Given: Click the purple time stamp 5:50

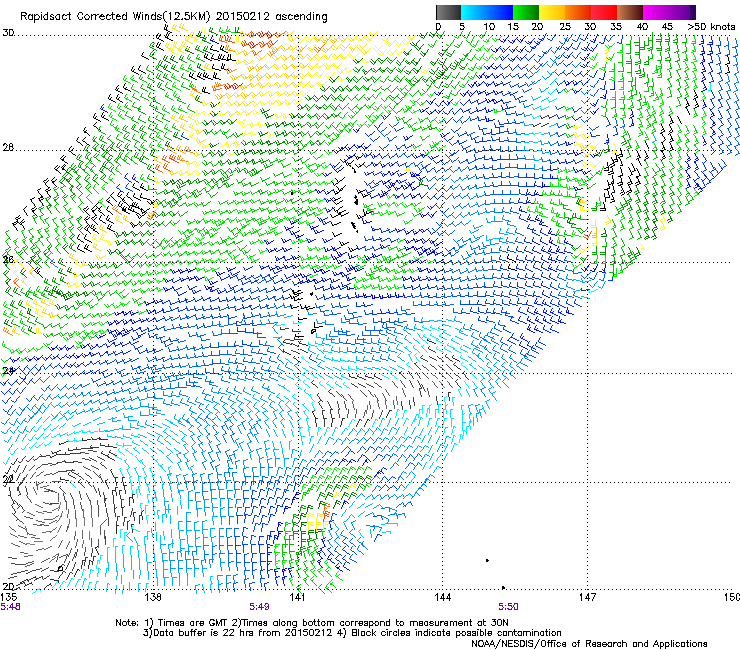Looking at the screenshot, I should coord(508,607).
